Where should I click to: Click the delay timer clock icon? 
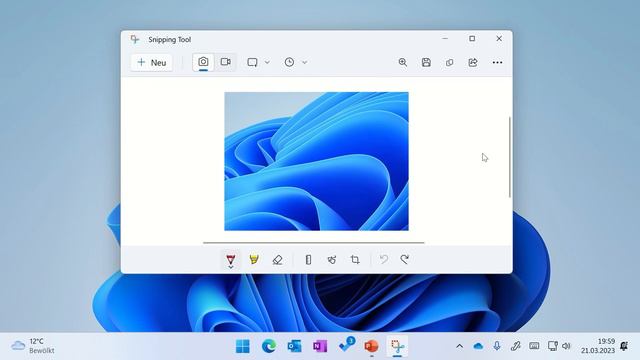[x=289, y=62]
